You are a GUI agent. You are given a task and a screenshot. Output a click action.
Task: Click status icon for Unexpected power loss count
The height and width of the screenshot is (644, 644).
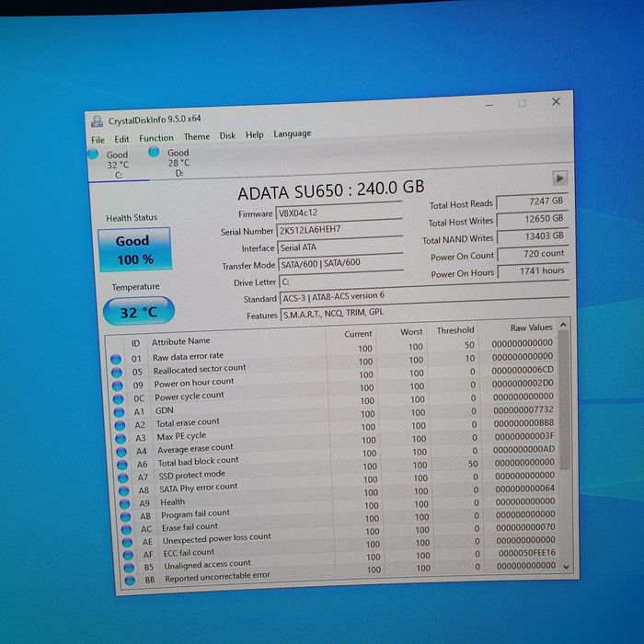pyautogui.click(x=127, y=543)
